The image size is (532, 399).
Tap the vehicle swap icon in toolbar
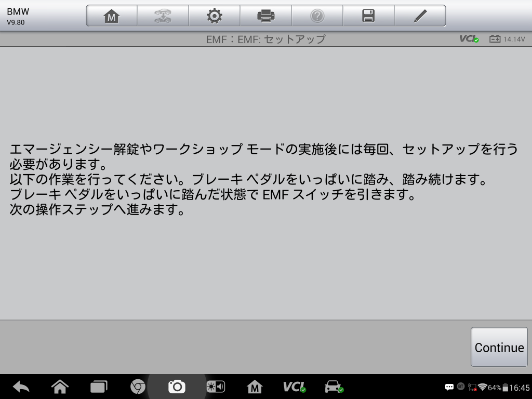click(x=163, y=16)
